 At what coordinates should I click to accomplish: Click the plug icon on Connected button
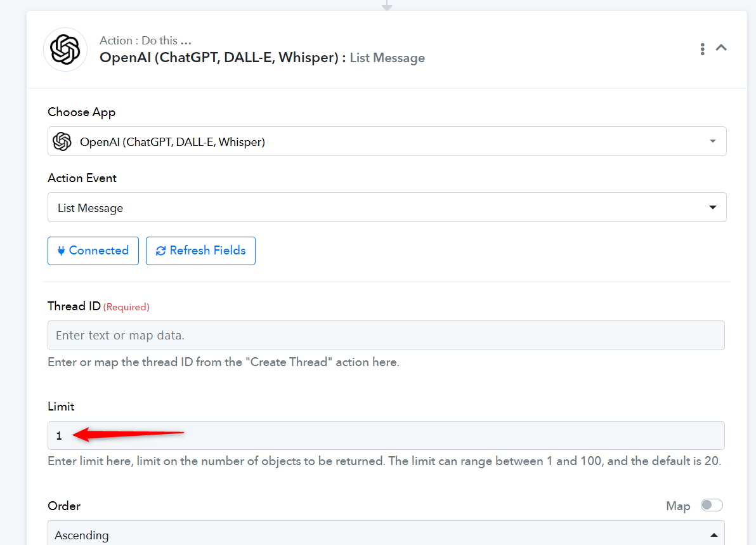click(x=62, y=251)
